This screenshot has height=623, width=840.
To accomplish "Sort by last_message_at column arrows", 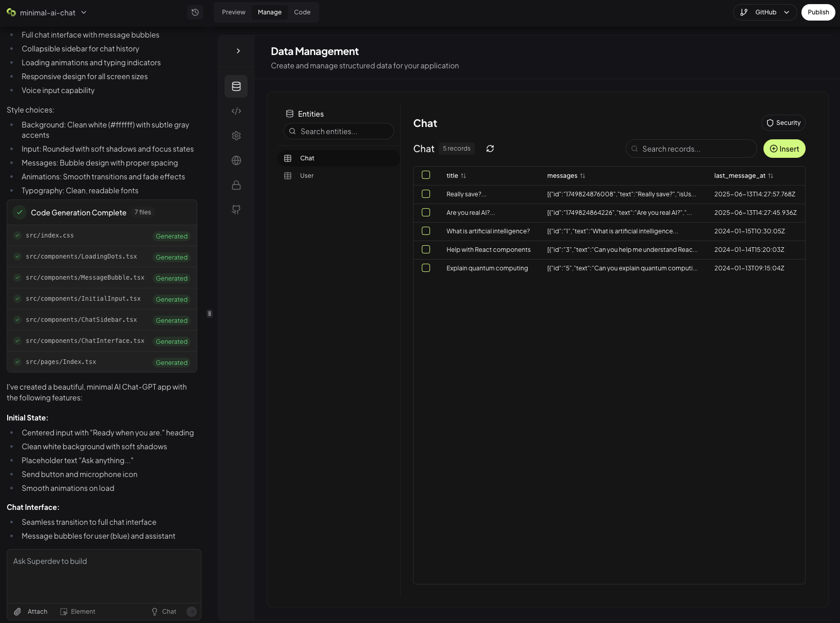I will pos(771,176).
